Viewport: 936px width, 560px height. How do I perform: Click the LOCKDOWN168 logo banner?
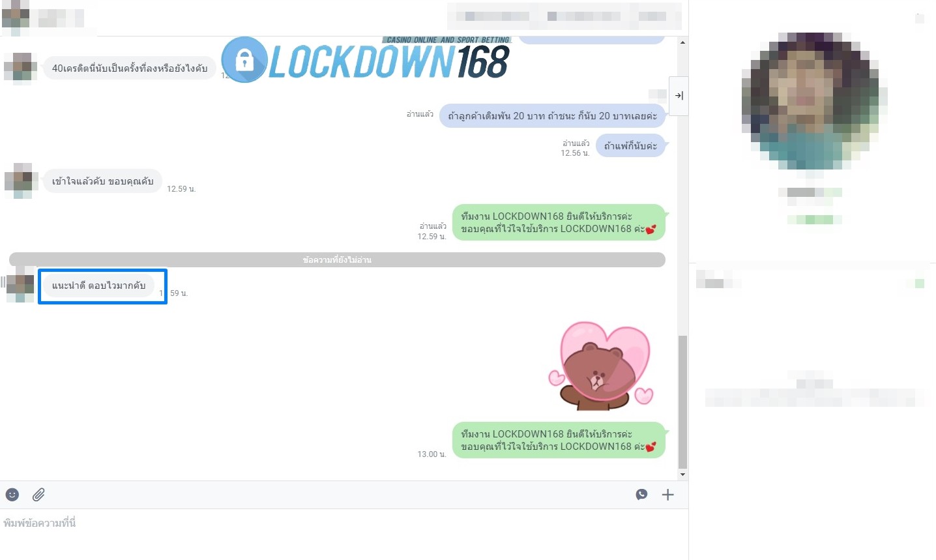click(366, 60)
